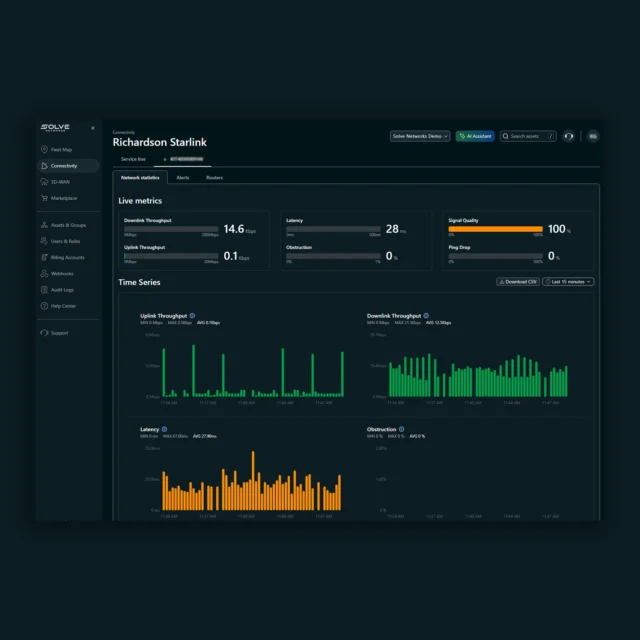Open the Last 15 minutes time range dropdown
The height and width of the screenshot is (640, 640).
[568, 282]
